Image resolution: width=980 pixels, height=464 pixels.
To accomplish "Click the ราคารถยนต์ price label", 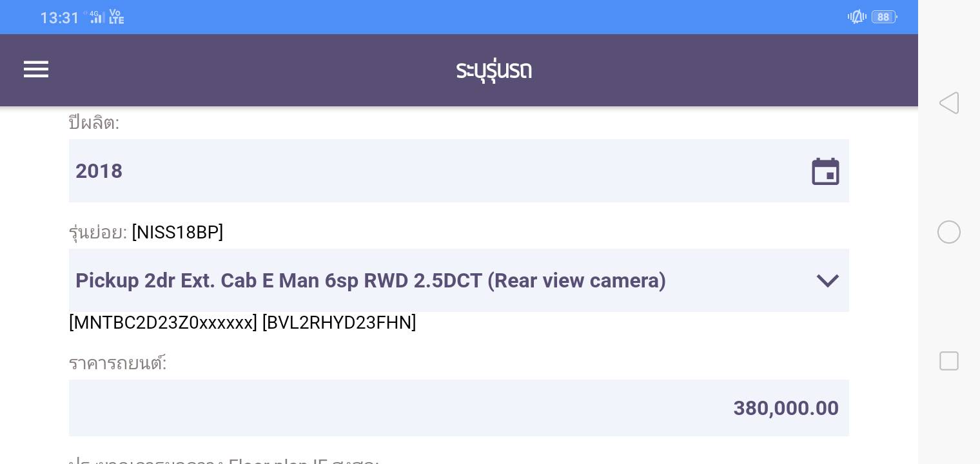I will click(x=118, y=363).
